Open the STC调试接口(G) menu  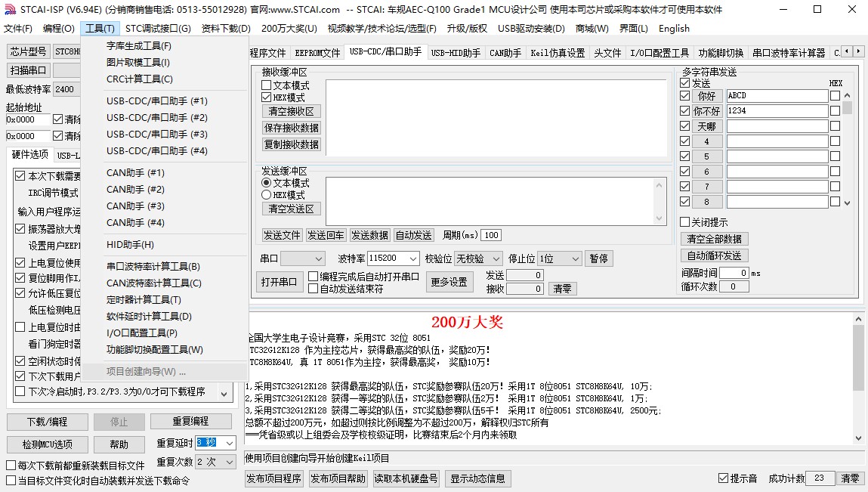158,28
